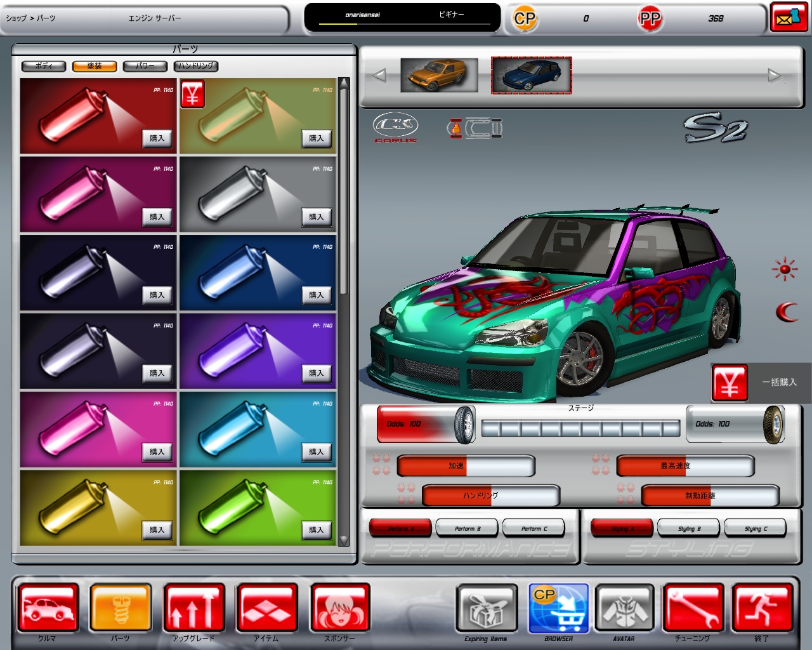This screenshot has height=650, width=812.
Task: Switch to the ハンドリング parts tab
Action: (x=196, y=66)
